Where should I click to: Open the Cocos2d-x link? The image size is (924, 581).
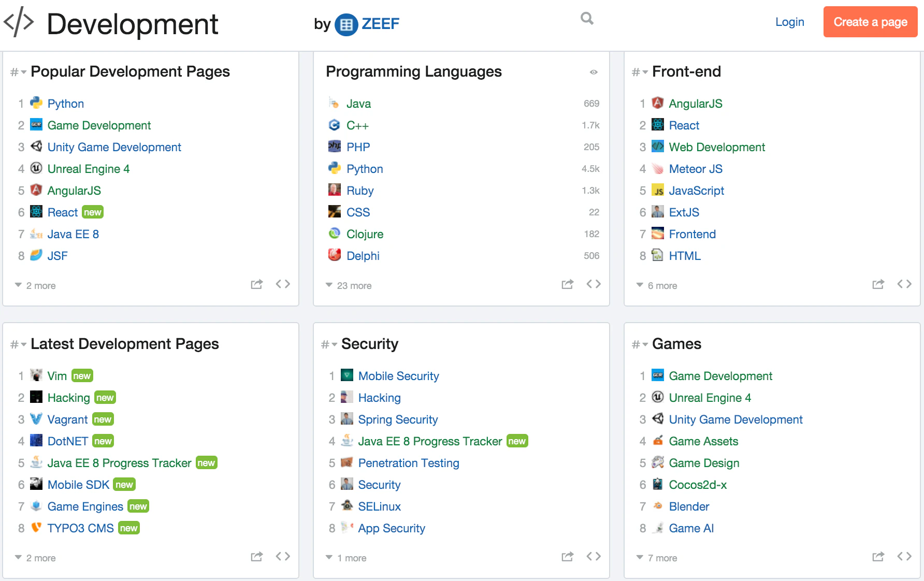[698, 485]
